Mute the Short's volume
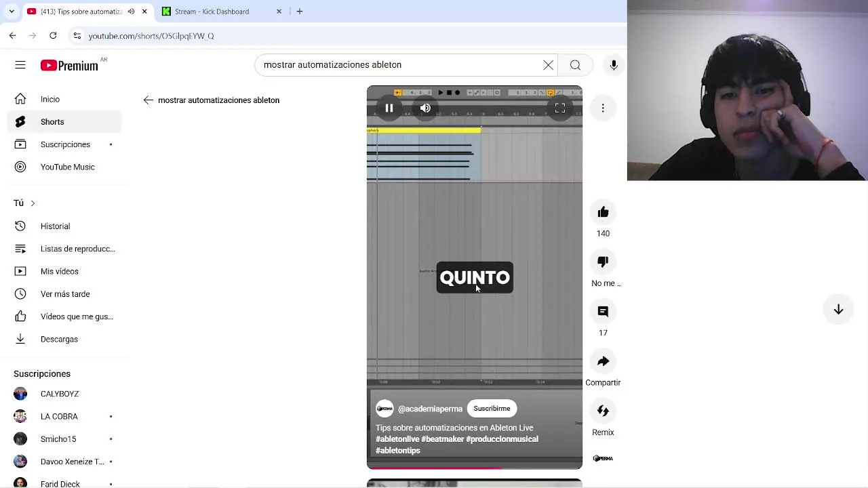The width and height of the screenshot is (868, 488). coord(425,108)
